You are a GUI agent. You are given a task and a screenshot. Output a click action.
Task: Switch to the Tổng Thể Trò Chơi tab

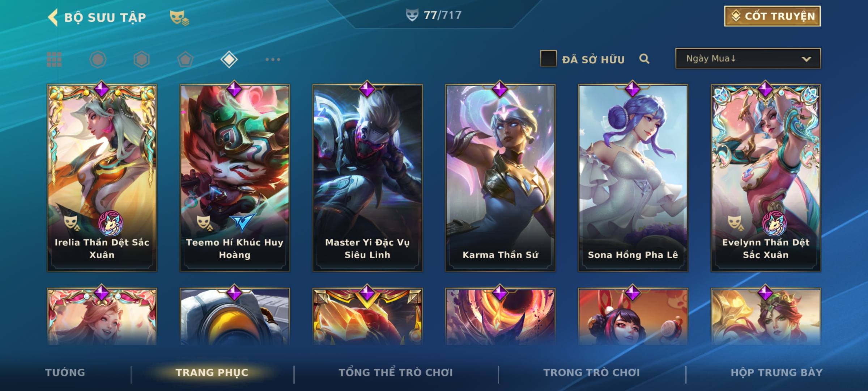396,373
